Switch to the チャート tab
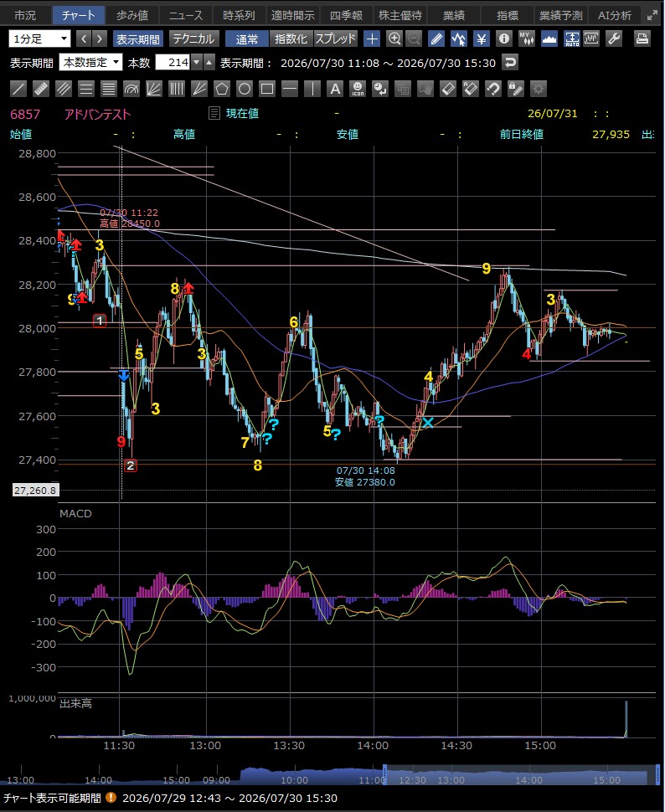 click(79, 16)
